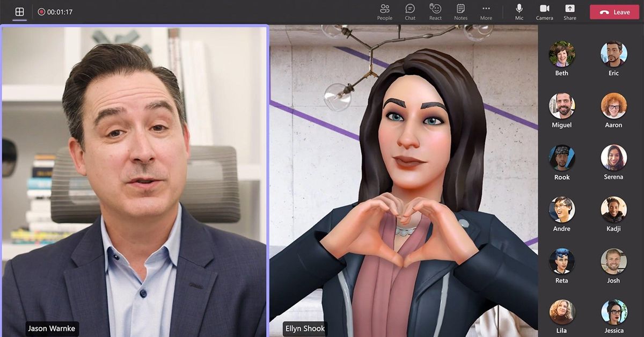The image size is (644, 337).
Task: Click the recording indicator timer
Action: pos(55,12)
